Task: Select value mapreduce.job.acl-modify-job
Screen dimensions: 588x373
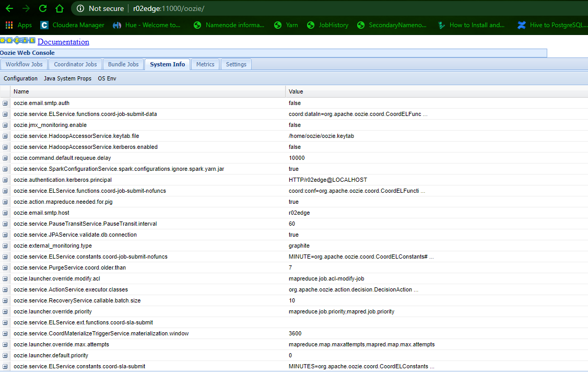Action: point(326,278)
